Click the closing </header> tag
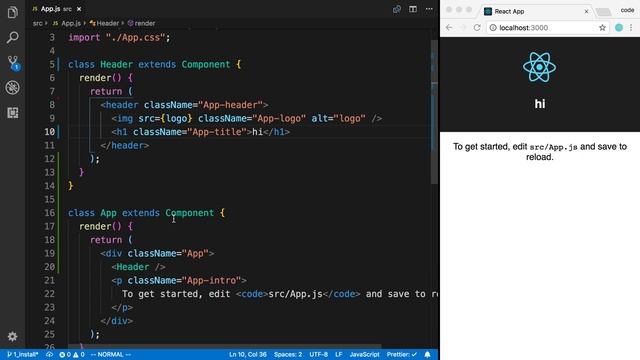 pyautogui.click(x=125, y=145)
